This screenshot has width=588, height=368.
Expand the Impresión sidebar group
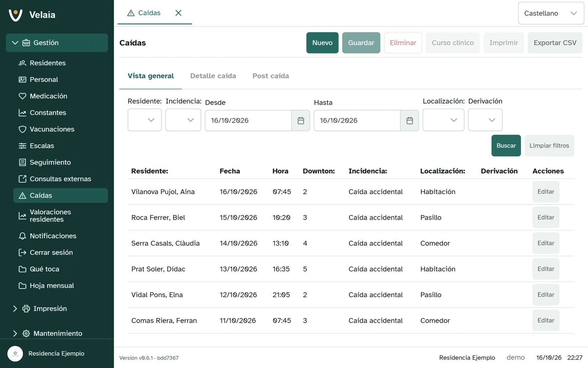[57, 308]
